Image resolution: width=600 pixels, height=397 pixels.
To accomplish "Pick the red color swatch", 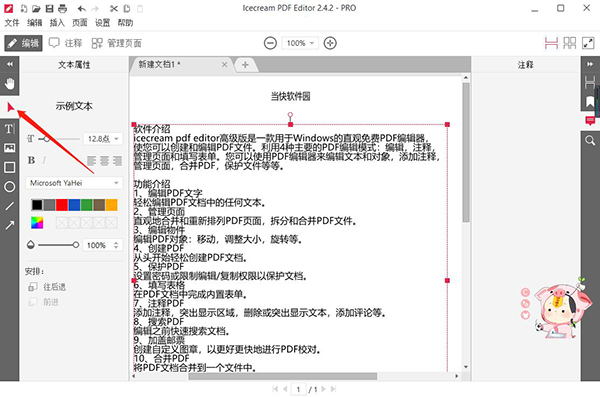I will [62, 205].
